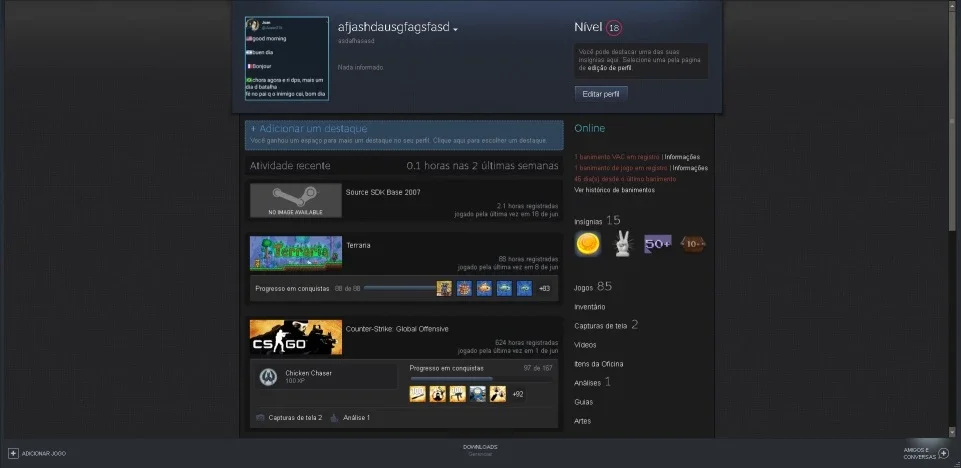The height and width of the screenshot is (468, 961).
Task: Open Counter-Strike: Global Offensive title link
Action: pos(397,329)
